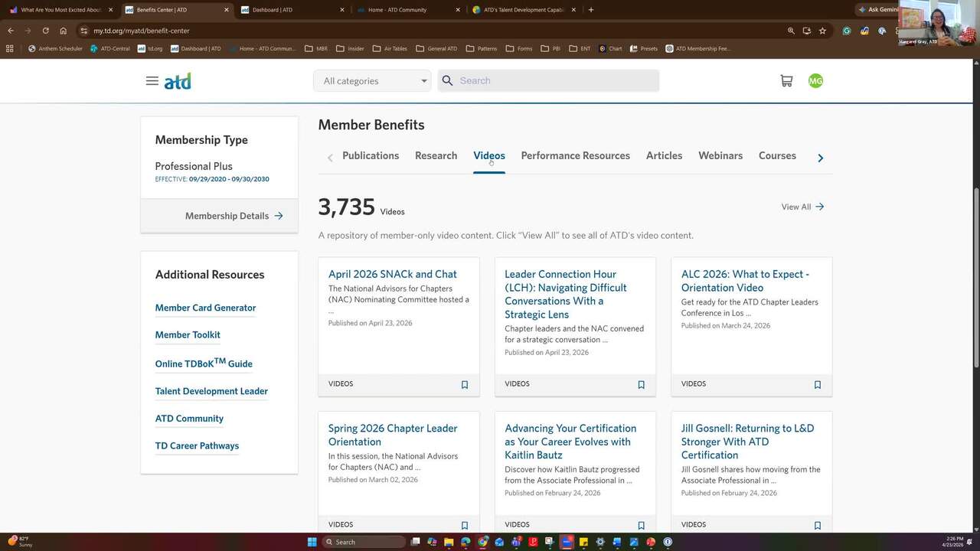Image resolution: width=980 pixels, height=551 pixels.
Task: Click the search magnifier icon
Action: click(448, 81)
